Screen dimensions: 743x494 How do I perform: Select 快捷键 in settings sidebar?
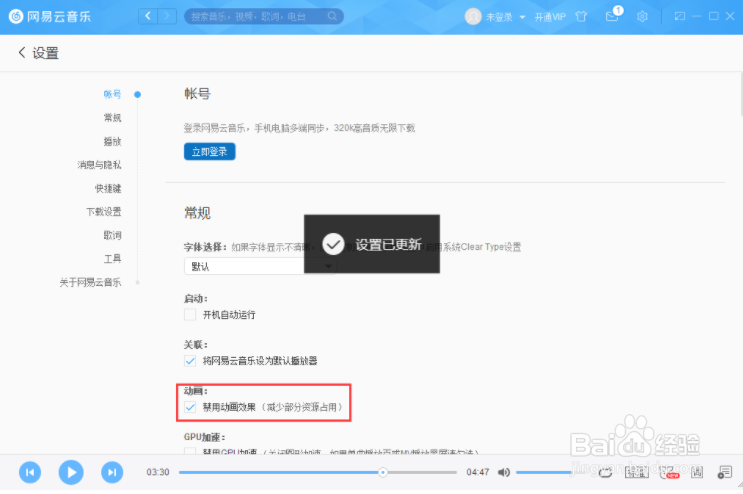(108, 189)
